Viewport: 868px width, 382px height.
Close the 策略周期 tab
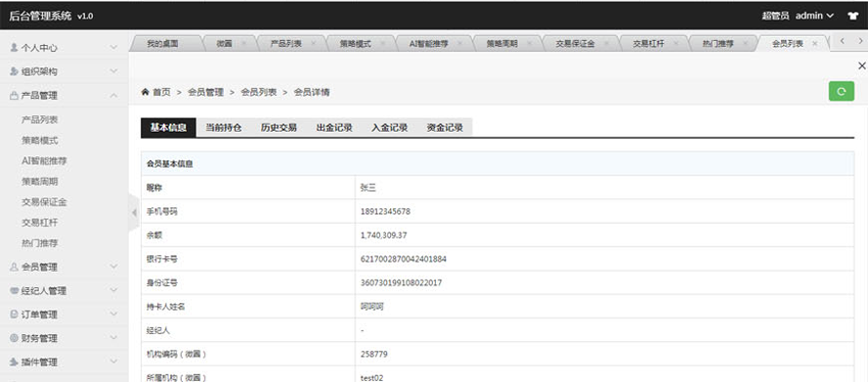530,44
